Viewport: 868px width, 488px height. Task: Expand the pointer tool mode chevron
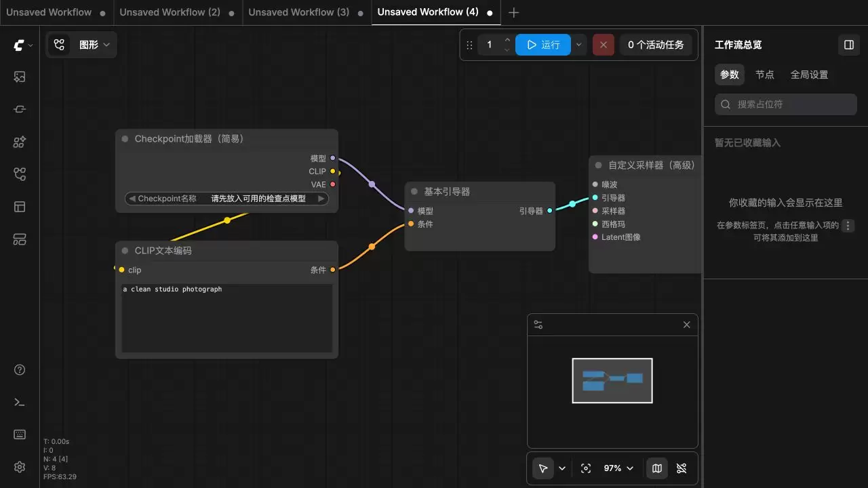coord(562,468)
